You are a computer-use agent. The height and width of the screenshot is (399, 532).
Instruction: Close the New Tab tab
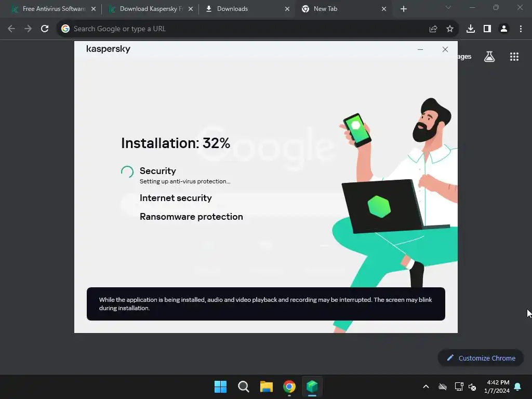point(384,9)
